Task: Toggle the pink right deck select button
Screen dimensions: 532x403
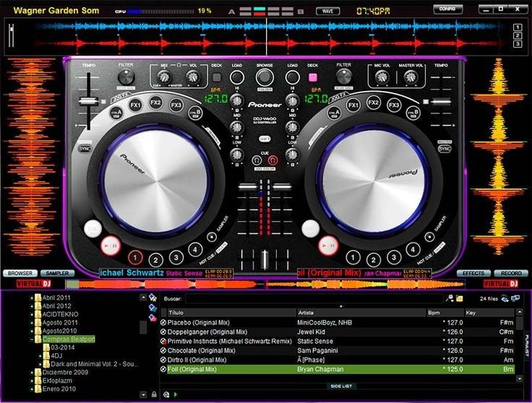Action: [312, 77]
